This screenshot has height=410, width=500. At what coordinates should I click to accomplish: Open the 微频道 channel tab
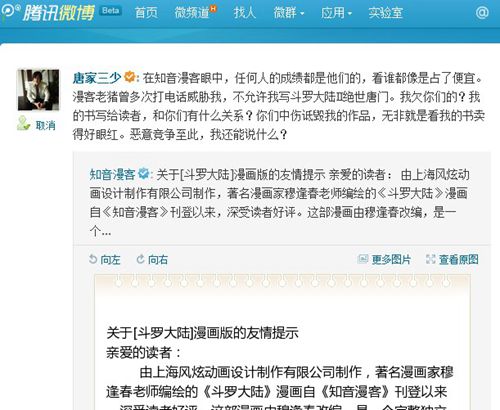coord(195,12)
